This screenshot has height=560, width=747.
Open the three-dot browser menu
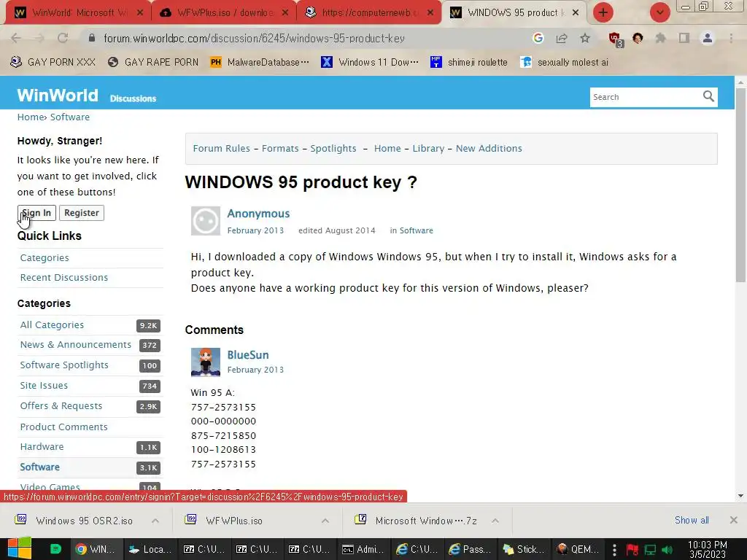(731, 38)
